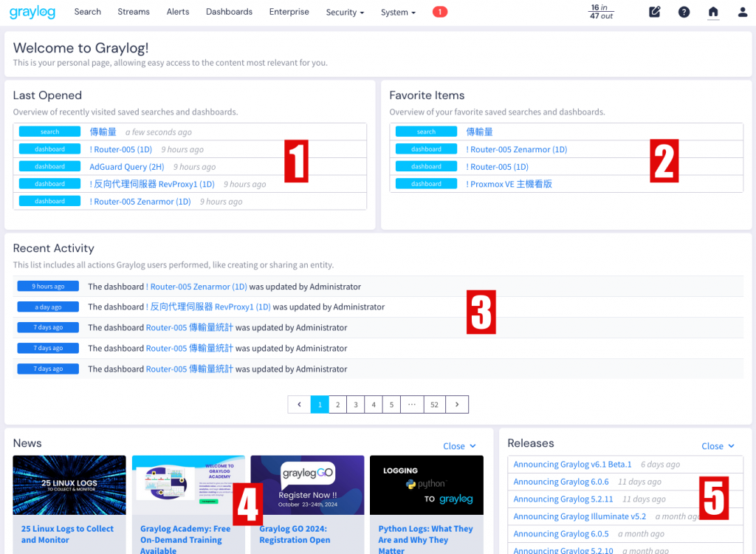Open AdGuard Query (2H) dashboard
Viewport: 756px width, 554px height.
coord(127,167)
